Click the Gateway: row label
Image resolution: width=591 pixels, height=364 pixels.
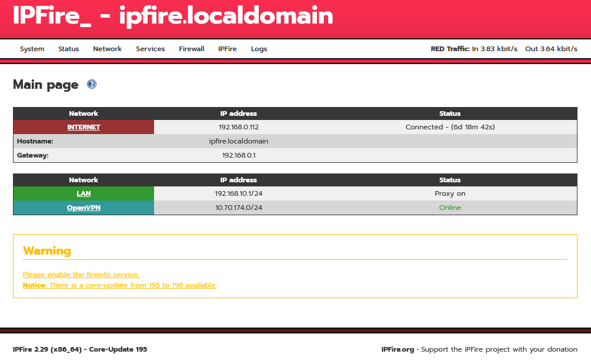[33, 155]
